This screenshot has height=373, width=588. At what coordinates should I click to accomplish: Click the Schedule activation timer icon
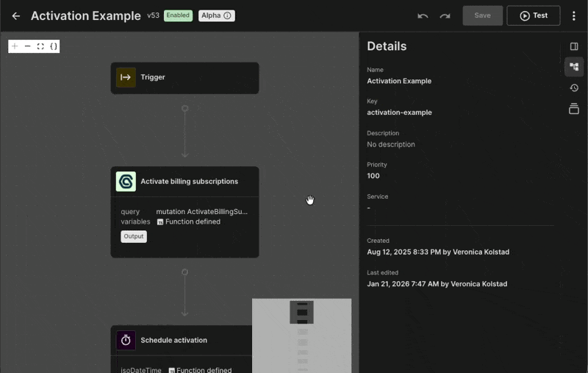click(126, 340)
